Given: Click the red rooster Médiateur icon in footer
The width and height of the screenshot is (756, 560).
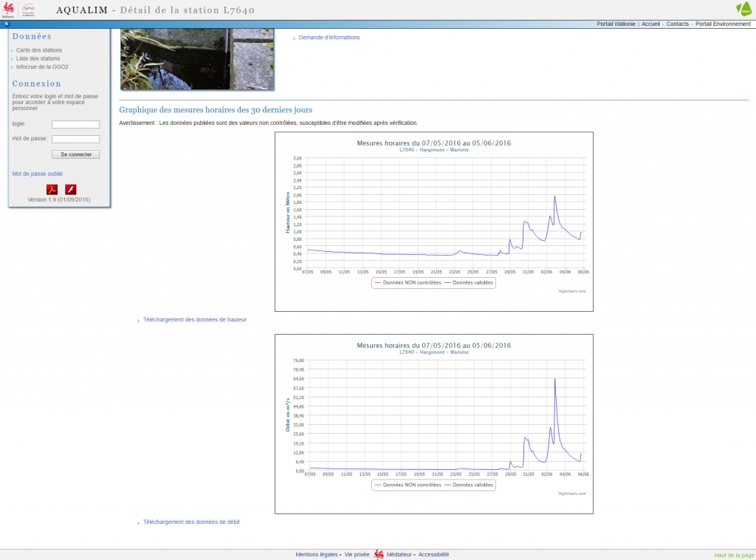Looking at the screenshot, I should (379, 554).
